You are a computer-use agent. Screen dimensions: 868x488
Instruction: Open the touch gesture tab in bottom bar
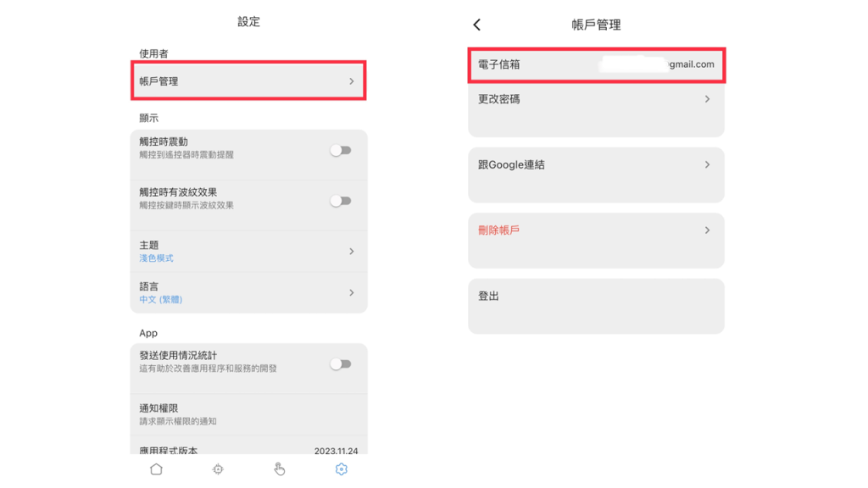click(280, 469)
